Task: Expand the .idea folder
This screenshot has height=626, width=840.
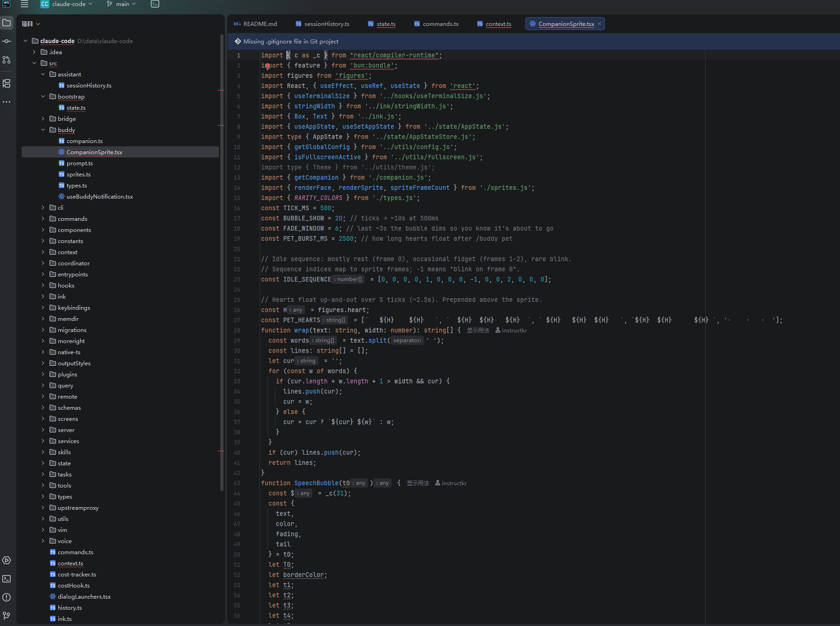Action: coord(34,52)
